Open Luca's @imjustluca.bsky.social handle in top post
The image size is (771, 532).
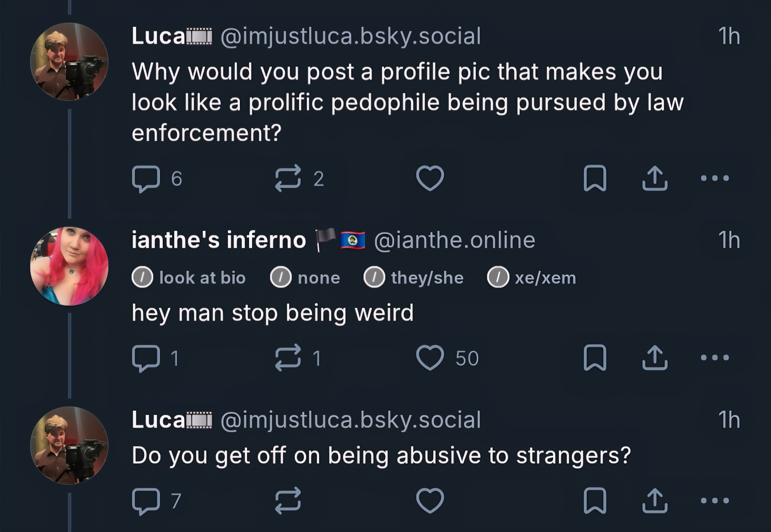pos(350,36)
